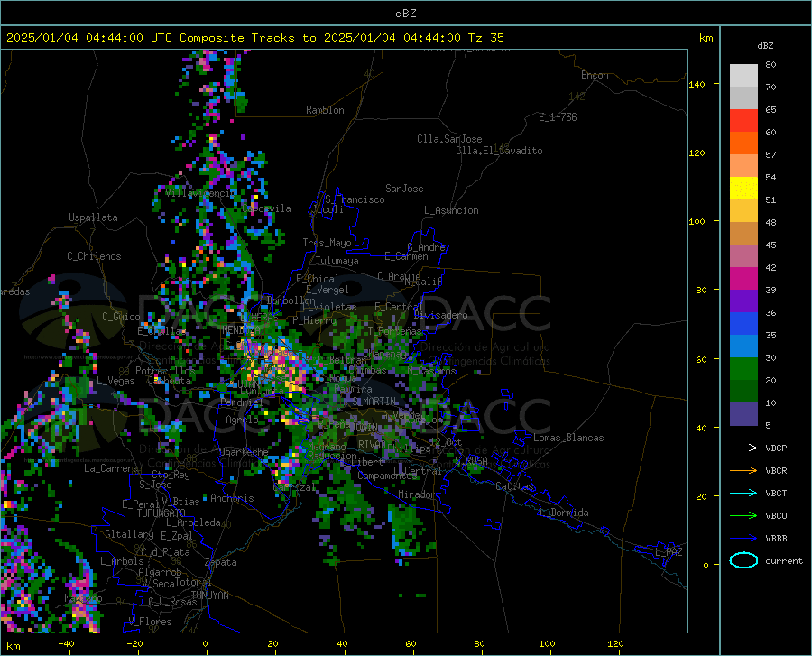Click the cyan 'current' ellipse icon

click(743, 560)
